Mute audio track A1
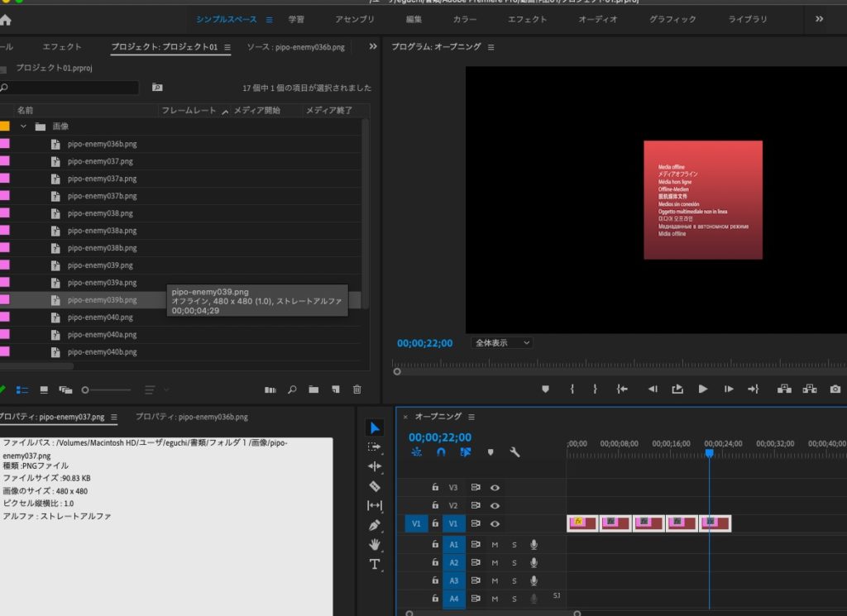 pyautogui.click(x=495, y=544)
